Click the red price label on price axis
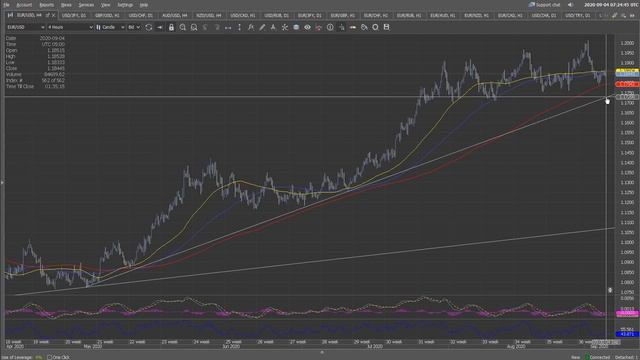 tap(627, 84)
